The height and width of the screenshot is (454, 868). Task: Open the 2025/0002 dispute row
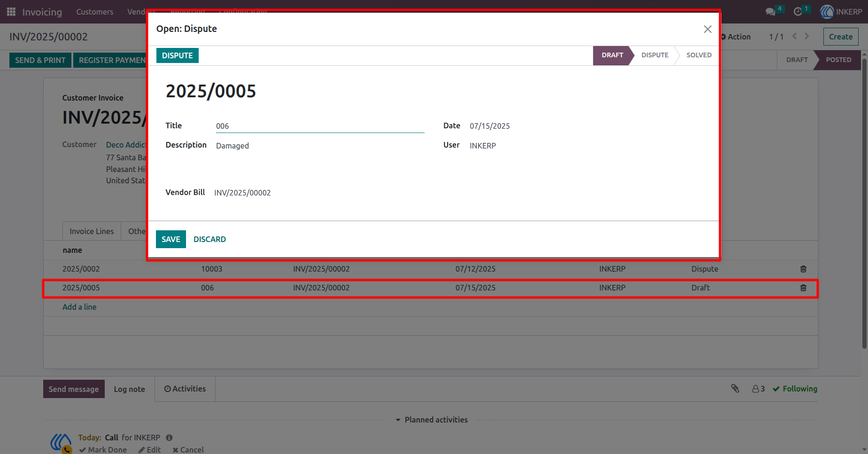click(431, 269)
